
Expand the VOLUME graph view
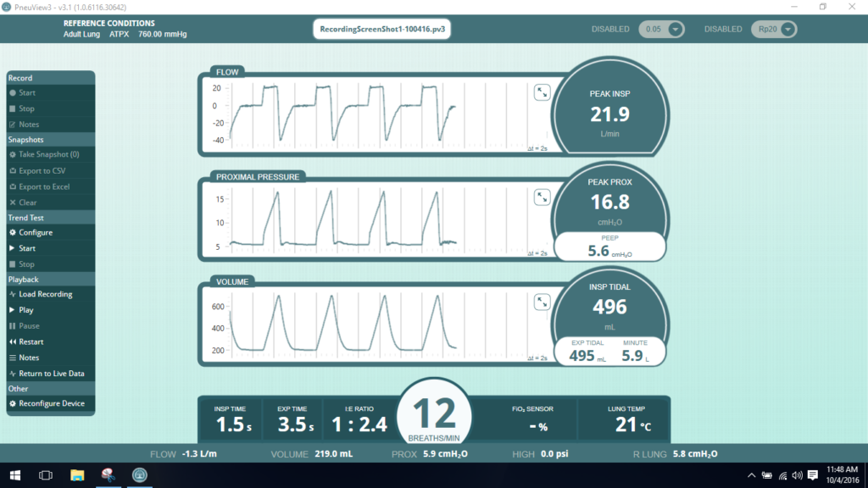[x=542, y=302]
